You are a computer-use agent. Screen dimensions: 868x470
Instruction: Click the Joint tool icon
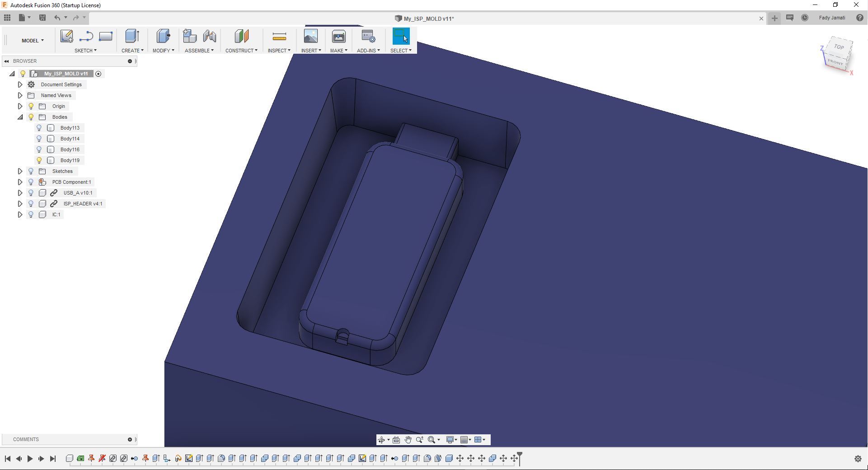point(210,36)
